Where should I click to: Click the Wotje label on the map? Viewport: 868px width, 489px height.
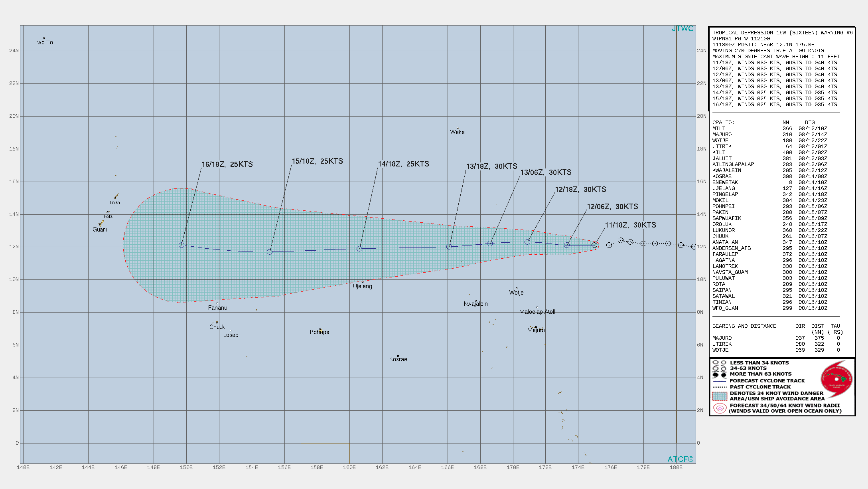[x=517, y=293]
